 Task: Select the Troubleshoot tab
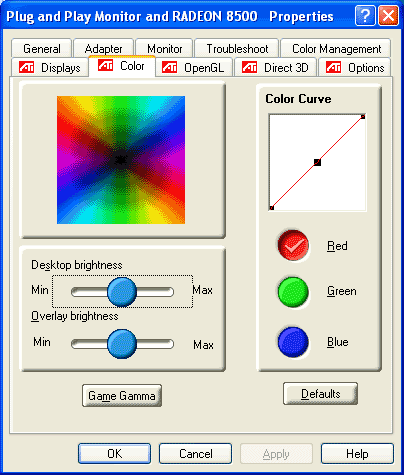[x=237, y=49]
